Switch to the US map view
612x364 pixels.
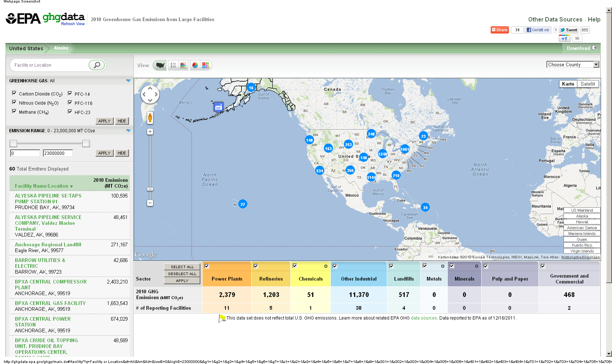point(160,65)
